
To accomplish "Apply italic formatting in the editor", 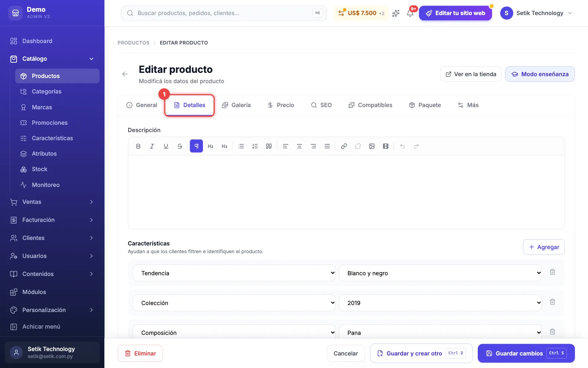I will point(152,146).
